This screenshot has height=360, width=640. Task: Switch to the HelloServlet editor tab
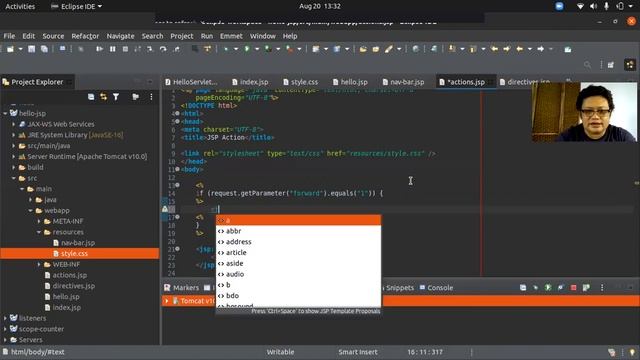point(191,82)
